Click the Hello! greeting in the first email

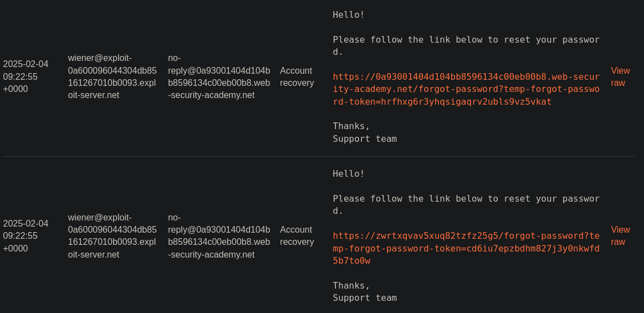click(349, 15)
